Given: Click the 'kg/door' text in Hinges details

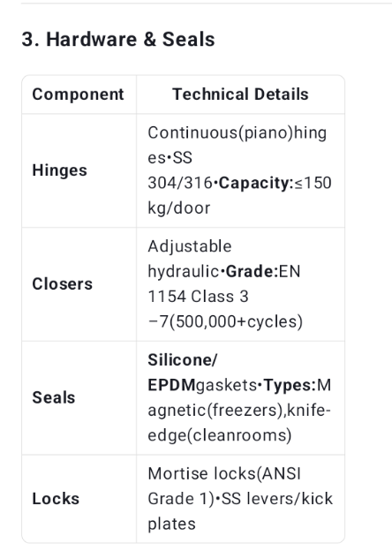Looking at the screenshot, I should point(179,208).
